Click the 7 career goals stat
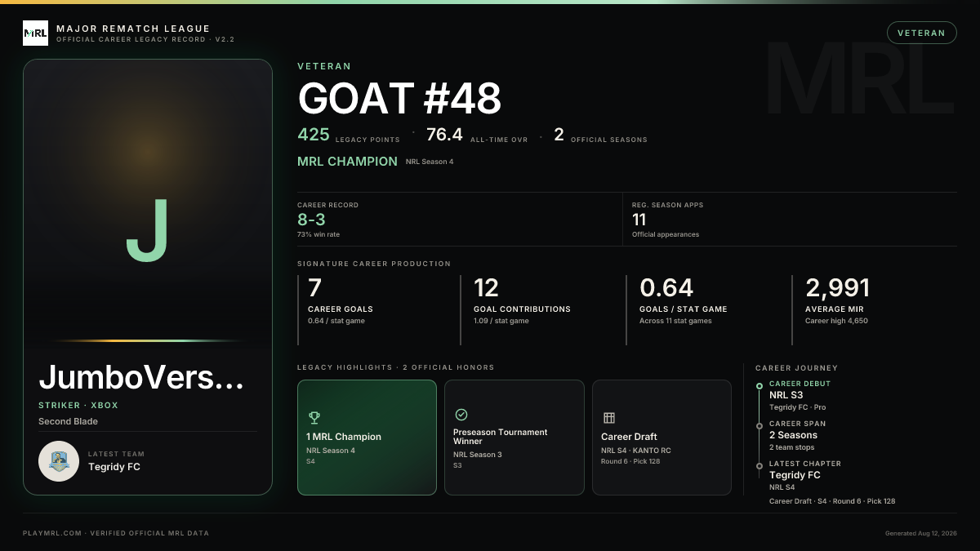Viewport: 980px width, 551px height. point(315,288)
